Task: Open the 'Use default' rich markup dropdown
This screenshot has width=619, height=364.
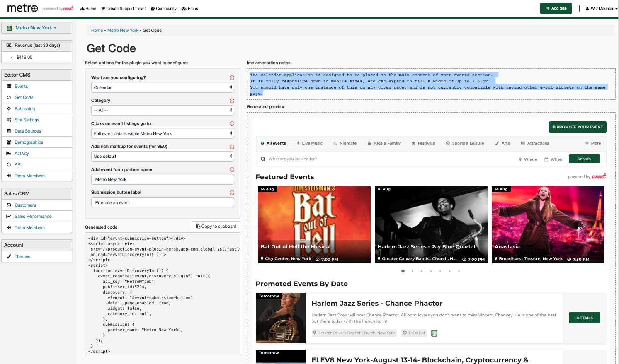Action: 163,157
